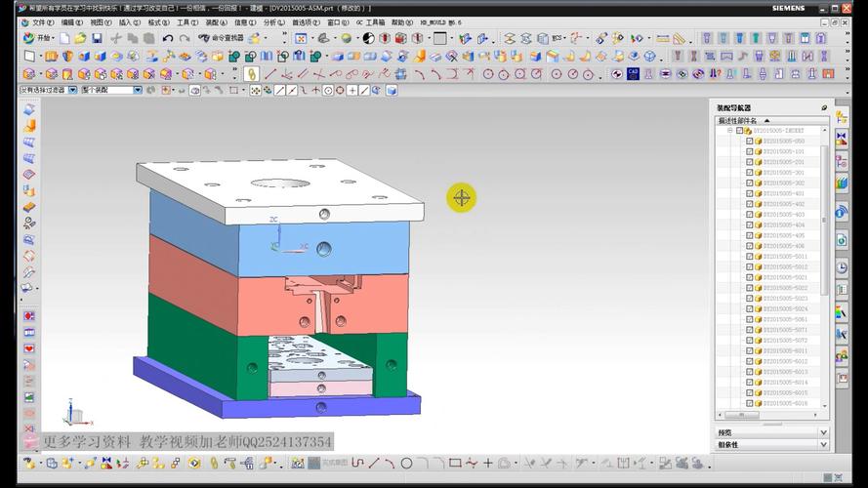Click the New file icon
868x488 pixels.
64,38
